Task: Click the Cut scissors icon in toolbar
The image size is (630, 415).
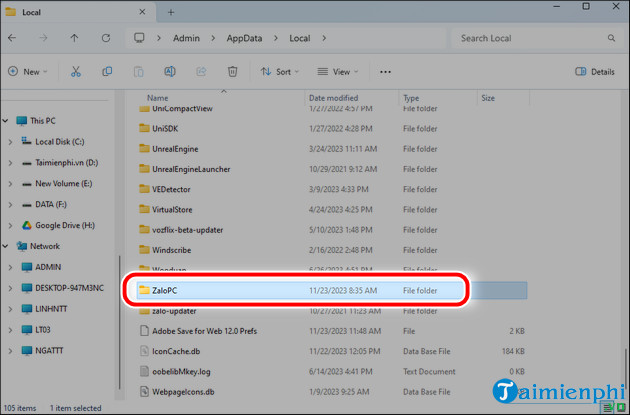Action: [x=75, y=72]
